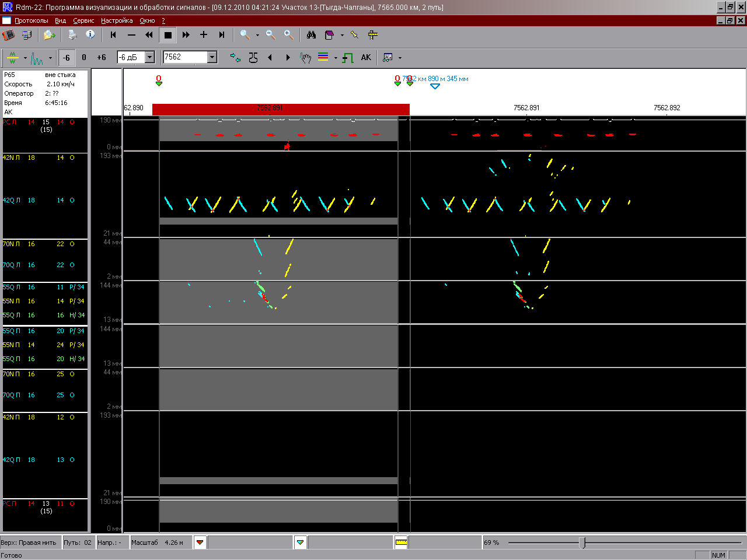Image resolution: width=747 pixels, height=560 pixels.
Task: Open the Настройка menu
Action: click(117, 20)
